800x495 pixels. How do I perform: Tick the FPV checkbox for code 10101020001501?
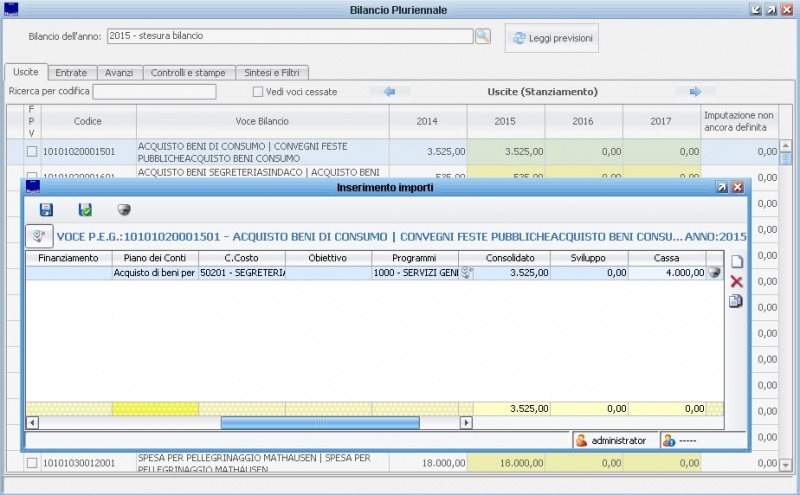click(32, 152)
